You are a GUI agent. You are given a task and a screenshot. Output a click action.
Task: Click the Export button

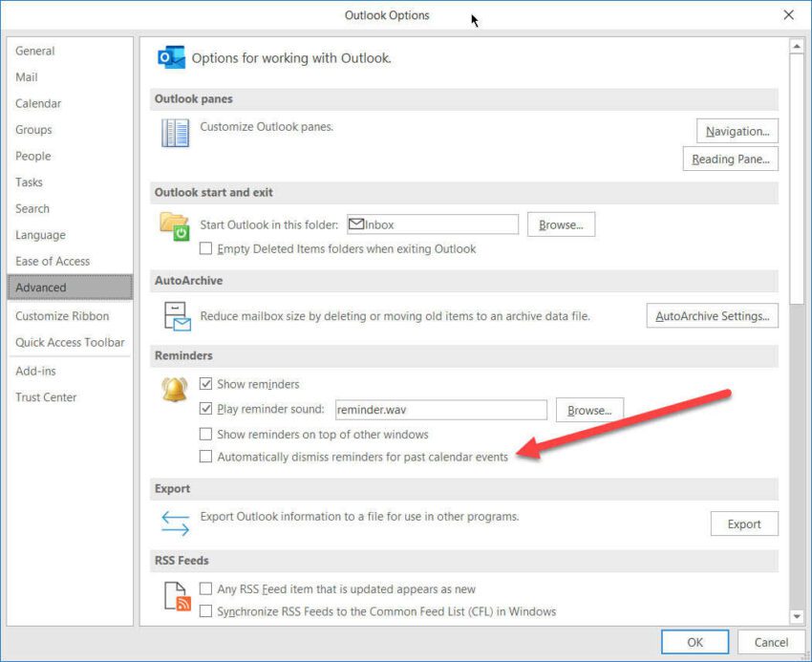(x=744, y=523)
